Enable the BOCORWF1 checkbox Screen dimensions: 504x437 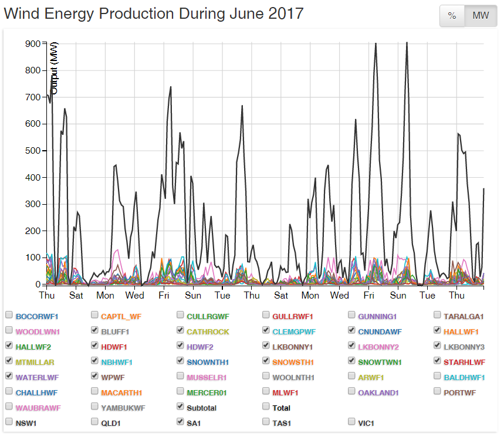point(9,315)
